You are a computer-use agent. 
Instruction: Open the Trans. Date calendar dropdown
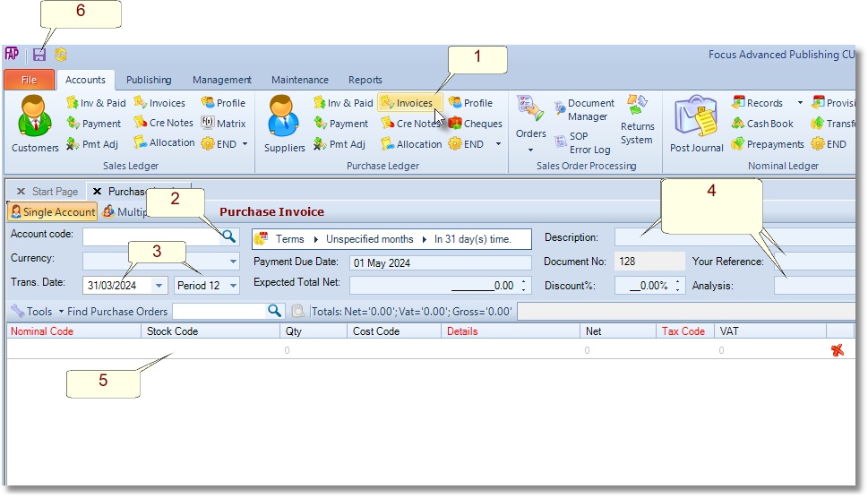click(x=159, y=286)
